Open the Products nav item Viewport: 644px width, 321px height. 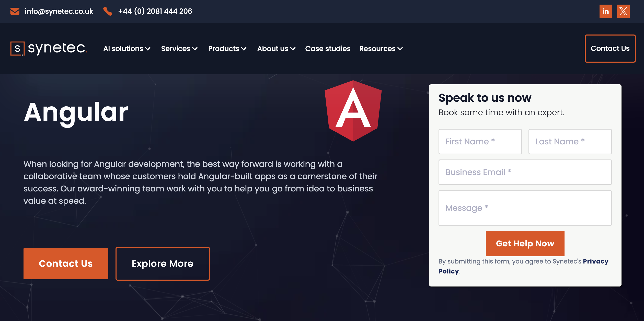(x=224, y=49)
